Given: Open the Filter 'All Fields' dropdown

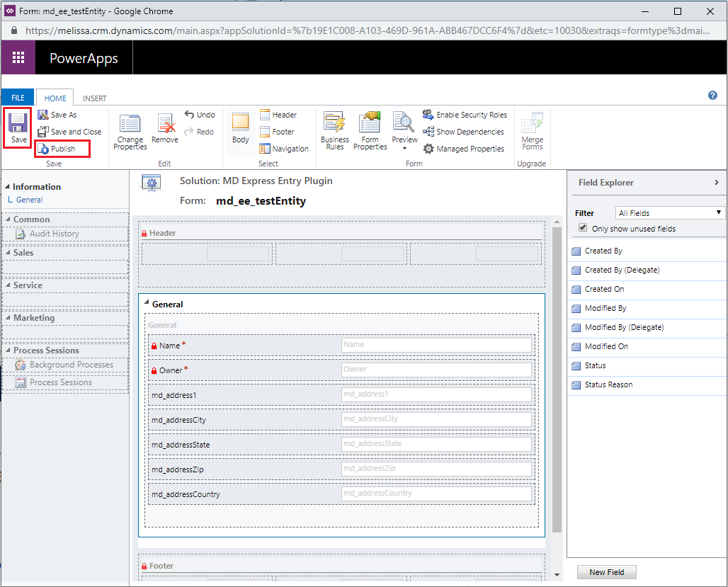Looking at the screenshot, I should tap(670, 212).
